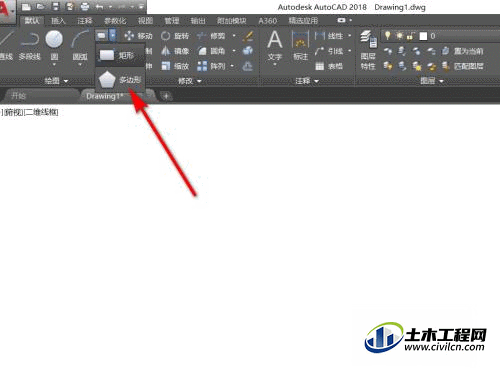
Task: Select the 圆角 fillet tool
Action: pyautogui.click(x=211, y=51)
